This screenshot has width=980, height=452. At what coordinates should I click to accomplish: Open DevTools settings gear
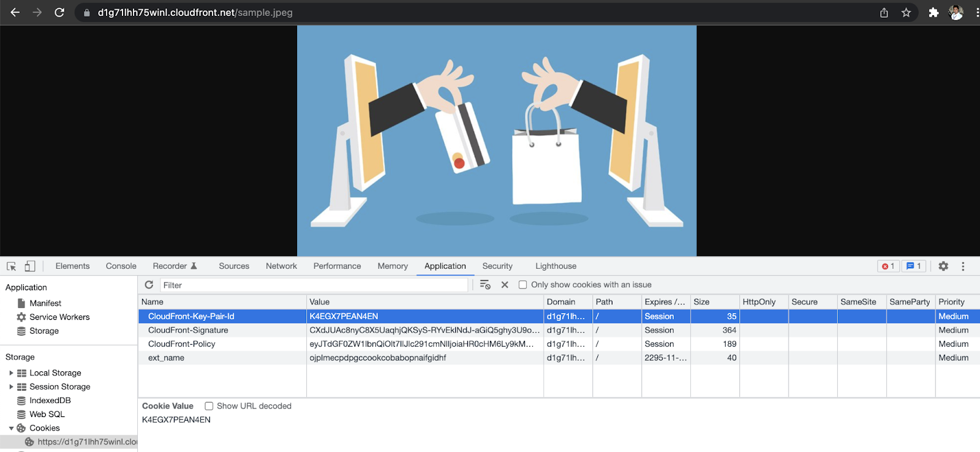[x=943, y=266]
